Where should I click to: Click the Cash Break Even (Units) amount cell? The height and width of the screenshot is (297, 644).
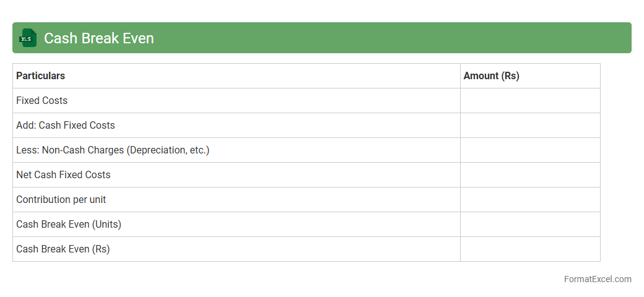530,224
